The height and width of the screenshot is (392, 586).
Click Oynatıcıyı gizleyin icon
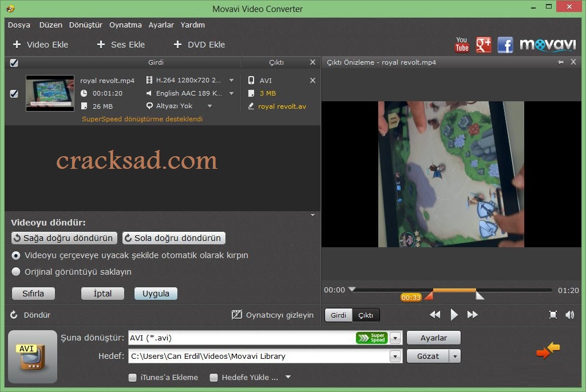click(236, 315)
